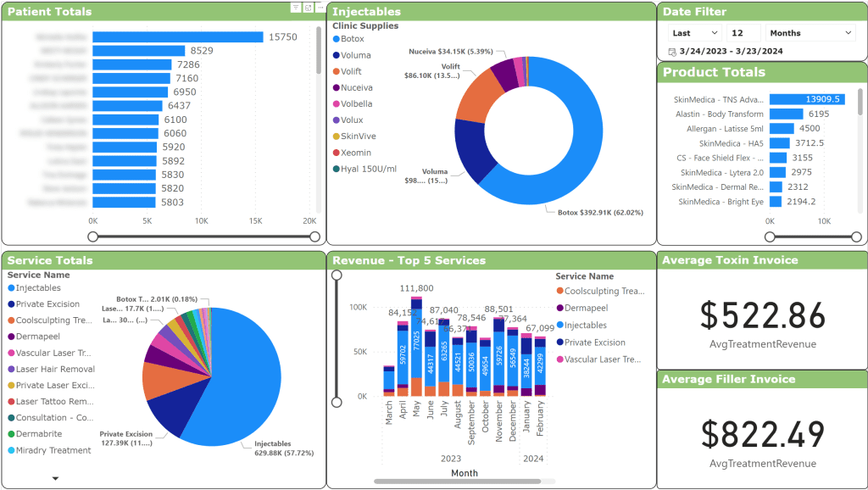Open more options ellipsis on Patient Totals
The height and width of the screenshot is (490, 868).
[320, 8]
